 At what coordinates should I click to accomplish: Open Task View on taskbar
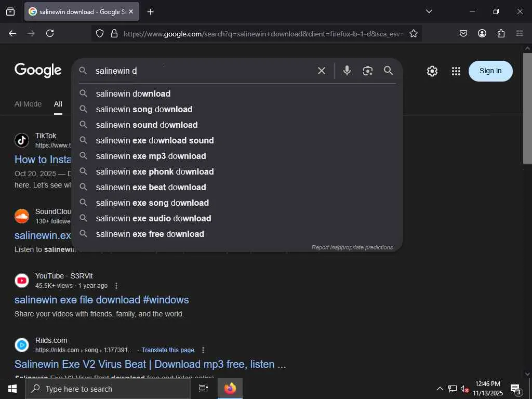click(x=203, y=389)
